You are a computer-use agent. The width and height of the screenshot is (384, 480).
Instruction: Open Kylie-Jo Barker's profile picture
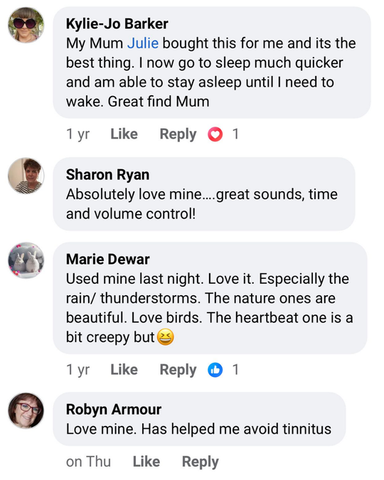coord(26,25)
